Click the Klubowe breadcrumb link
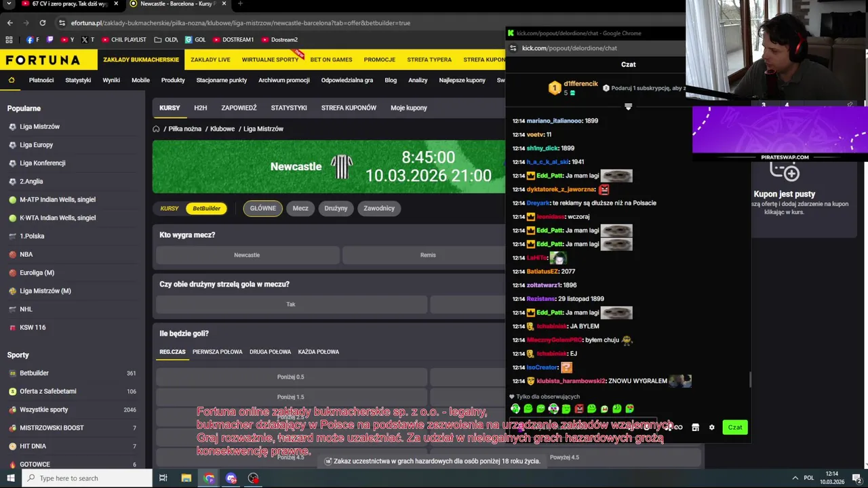The height and width of the screenshot is (488, 868). tap(222, 129)
